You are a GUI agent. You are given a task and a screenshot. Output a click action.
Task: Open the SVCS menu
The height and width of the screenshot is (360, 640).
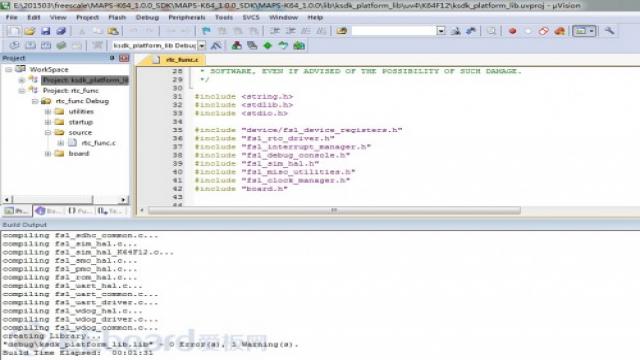point(251,18)
